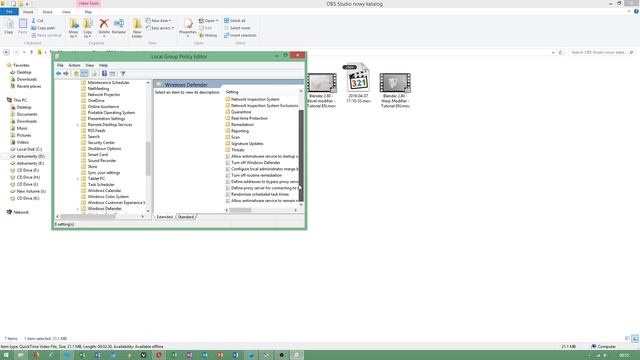The height and width of the screenshot is (360, 640).
Task: Expand Windows Defender tree node
Action: 78,209
